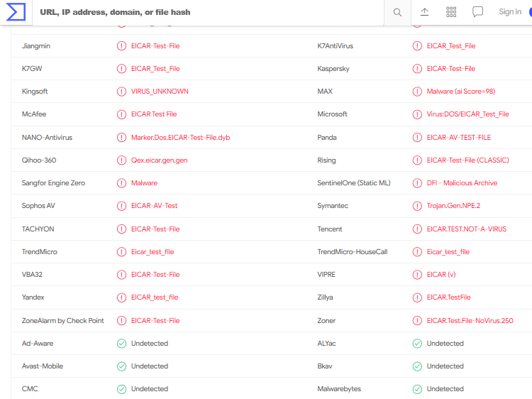The image size is (532, 399).
Task: Click ZoneAlarm by Check Point alert icon
Action: tap(121, 321)
